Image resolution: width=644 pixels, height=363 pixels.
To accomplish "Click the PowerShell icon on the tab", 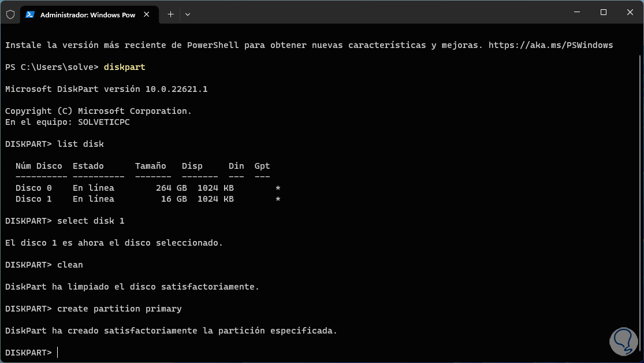I will [x=30, y=14].
